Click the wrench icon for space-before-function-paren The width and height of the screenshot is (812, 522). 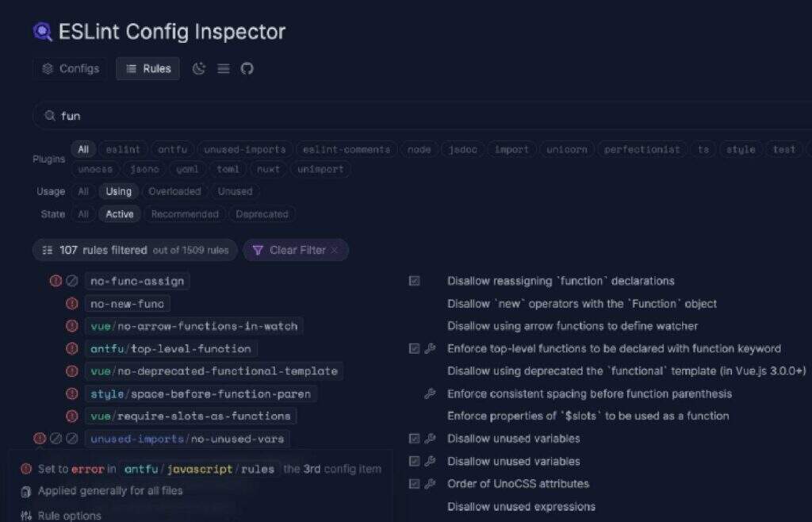point(430,393)
